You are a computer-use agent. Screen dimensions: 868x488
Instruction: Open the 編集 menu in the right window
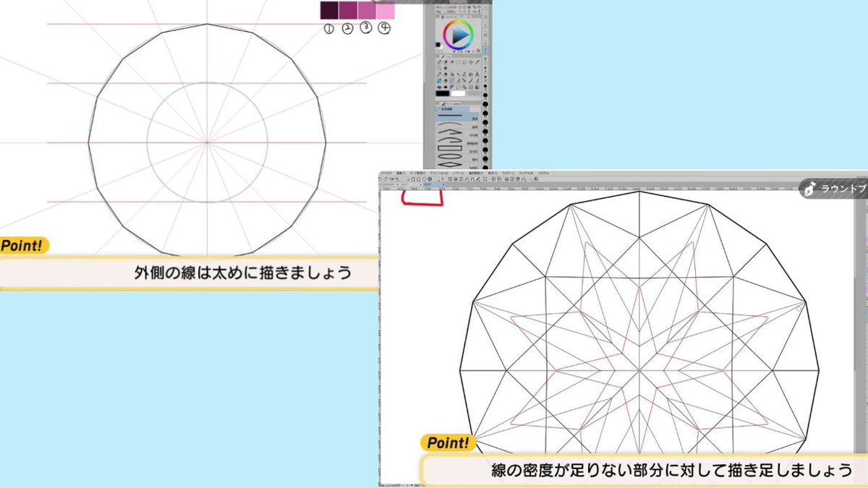click(401, 174)
